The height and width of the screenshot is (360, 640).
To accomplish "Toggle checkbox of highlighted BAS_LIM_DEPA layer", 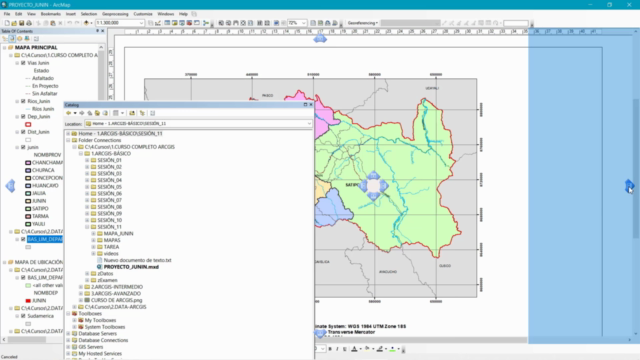I will 23,239.
